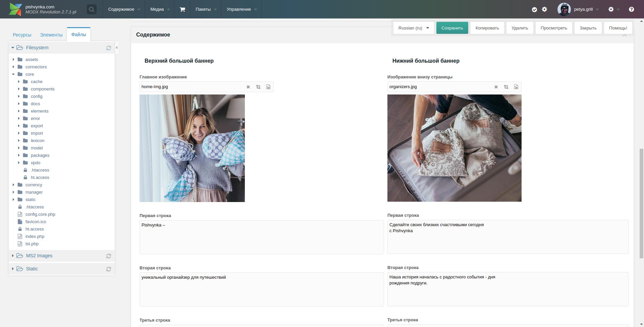Refresh the Filesystem tree
Screen dimensions: 644x327
pos(109,48)
